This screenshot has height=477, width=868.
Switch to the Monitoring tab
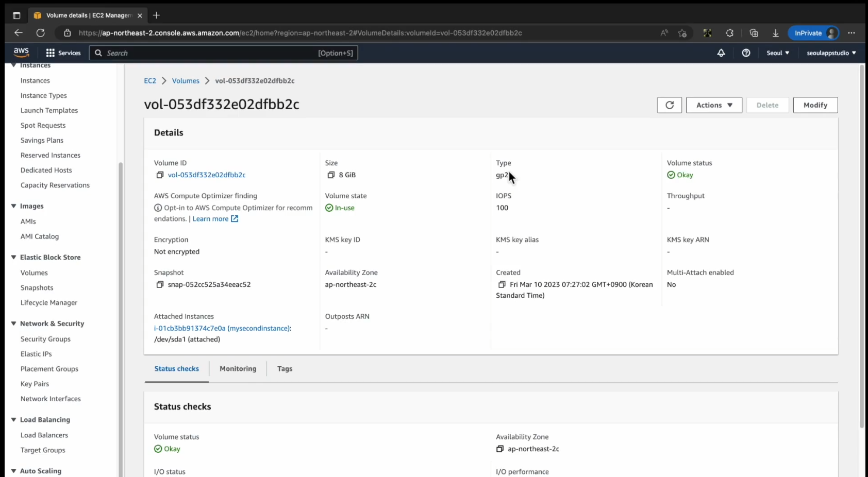(238, 369)
